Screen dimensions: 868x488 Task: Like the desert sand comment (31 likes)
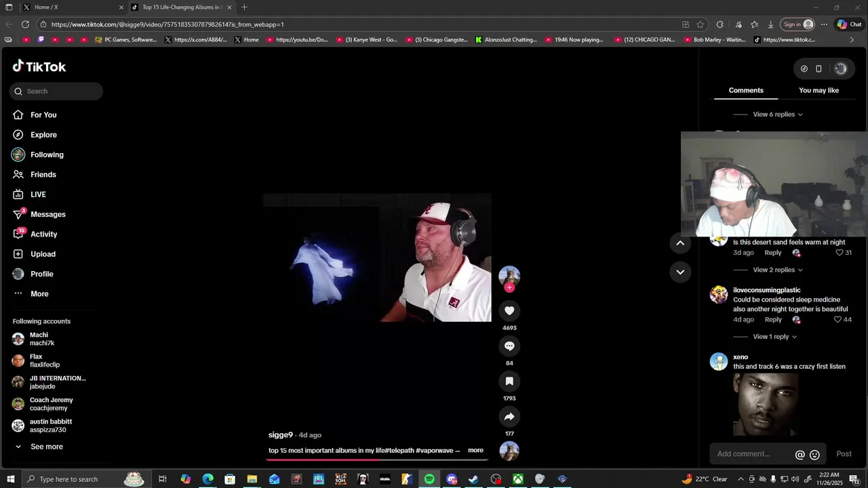(840, 253)
